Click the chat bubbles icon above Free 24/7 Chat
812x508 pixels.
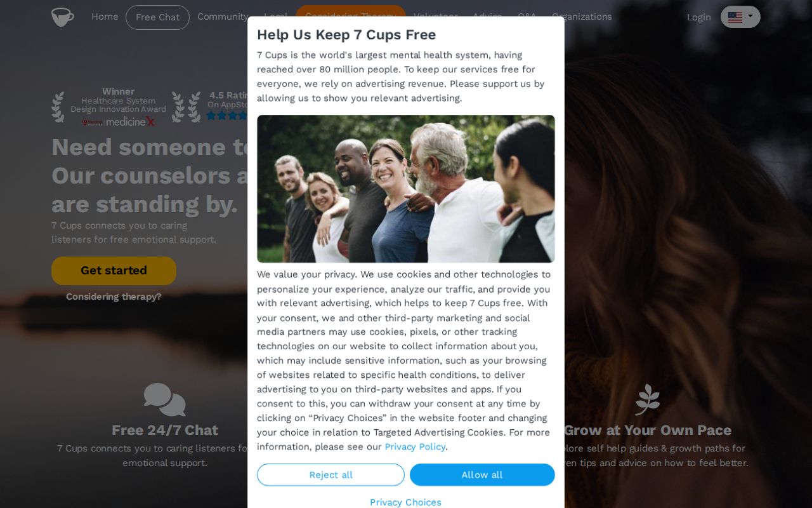165,399
